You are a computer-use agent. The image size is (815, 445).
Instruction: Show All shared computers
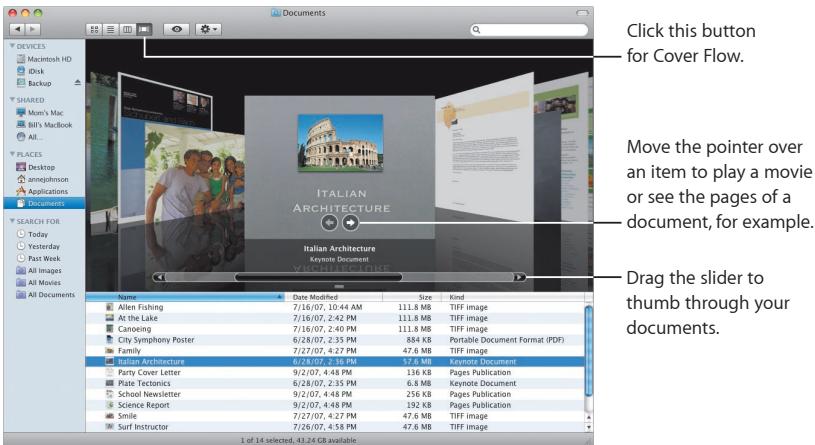(30, 137)
